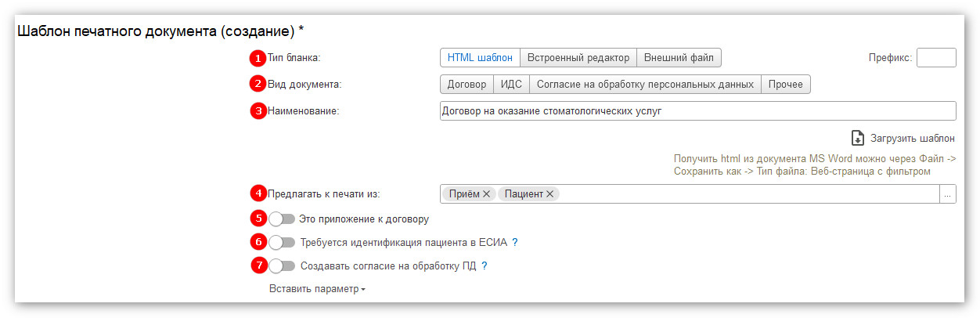
Task: Choose Внешний файл form type
Action: (x=678, y=57)
